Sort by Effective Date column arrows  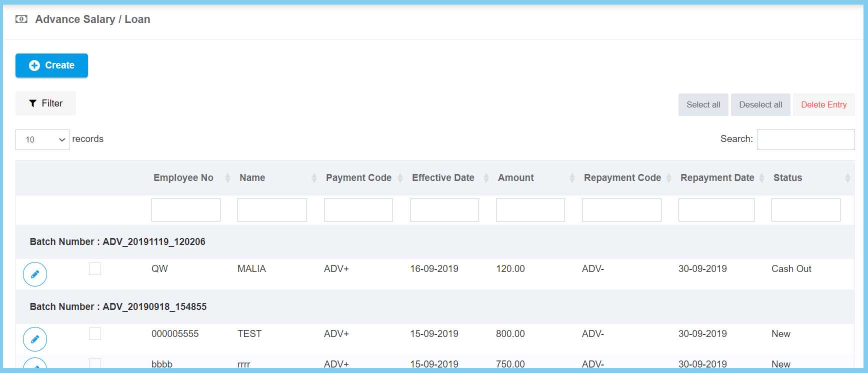486,178
